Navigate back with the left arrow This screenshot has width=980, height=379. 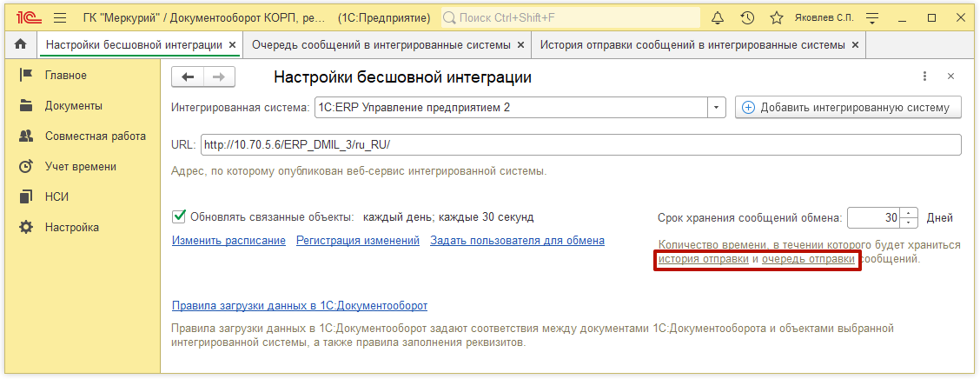click(188, 76)
